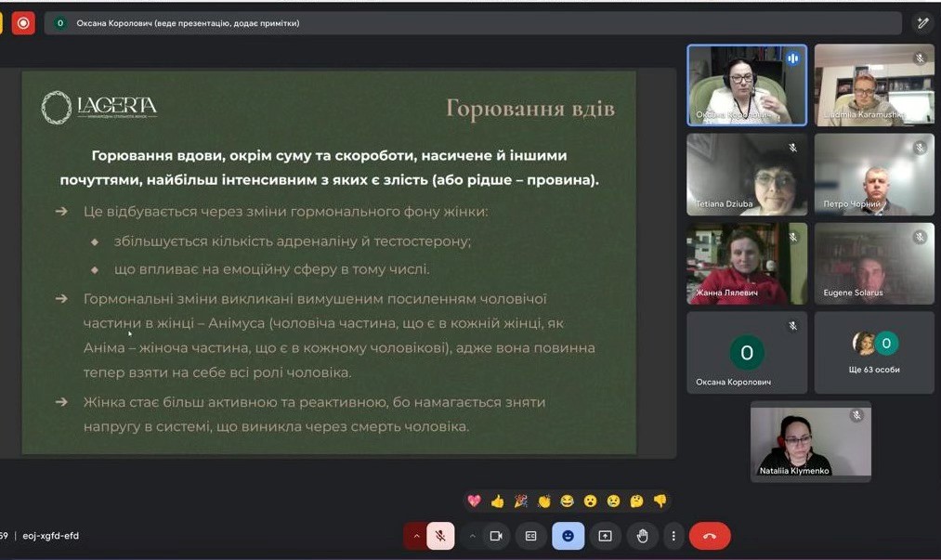Send the thumbs down reaction

pyautogui.click(x=660, y=501)
